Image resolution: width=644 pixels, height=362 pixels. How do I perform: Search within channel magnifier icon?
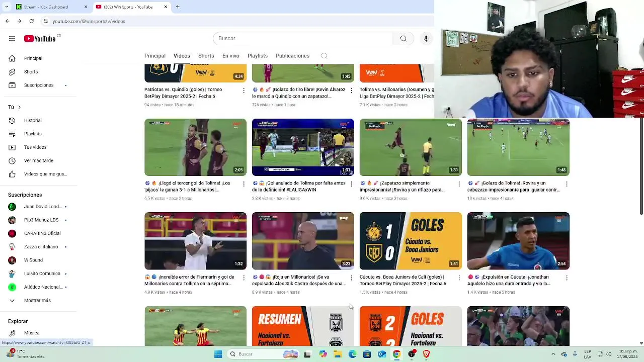(324, 56)
